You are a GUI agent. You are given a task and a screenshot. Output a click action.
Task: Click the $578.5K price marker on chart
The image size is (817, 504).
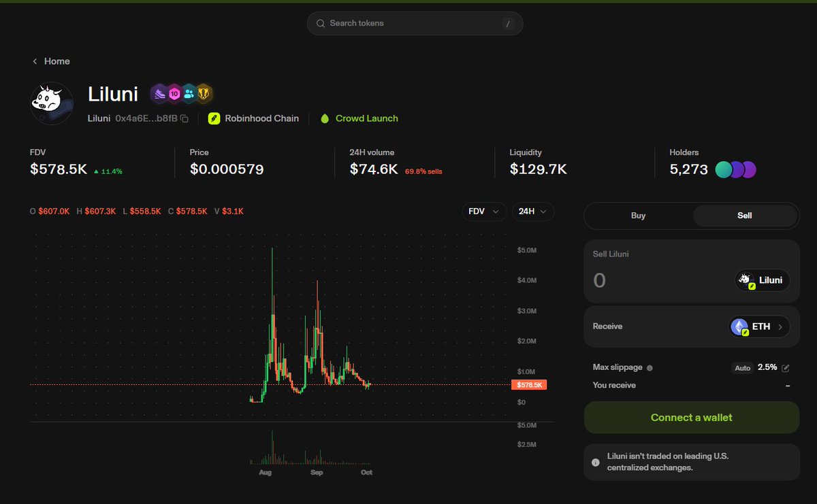pos(529,385)
